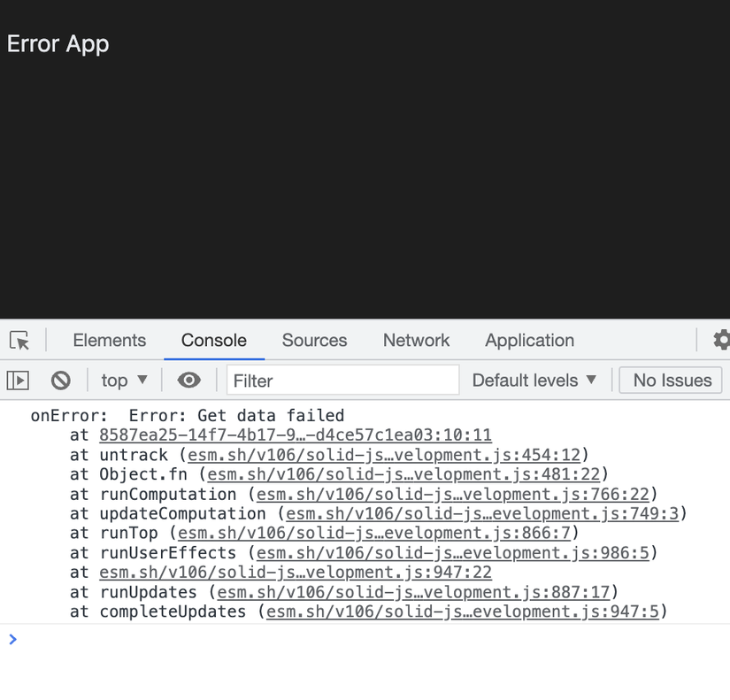
Task: Open the 8587ea25 source link at 10:11
Action: [296, 435]
